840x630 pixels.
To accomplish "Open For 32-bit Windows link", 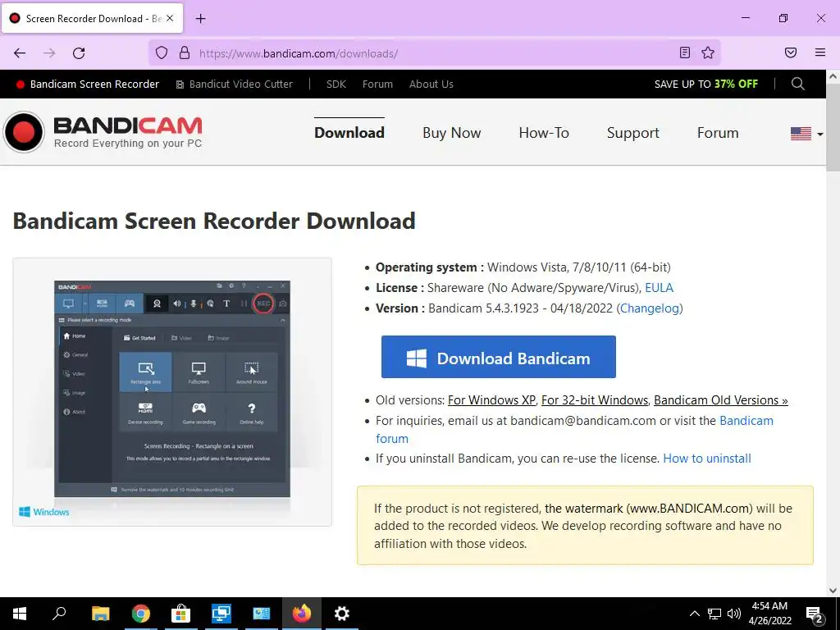I will click(595, 400).
